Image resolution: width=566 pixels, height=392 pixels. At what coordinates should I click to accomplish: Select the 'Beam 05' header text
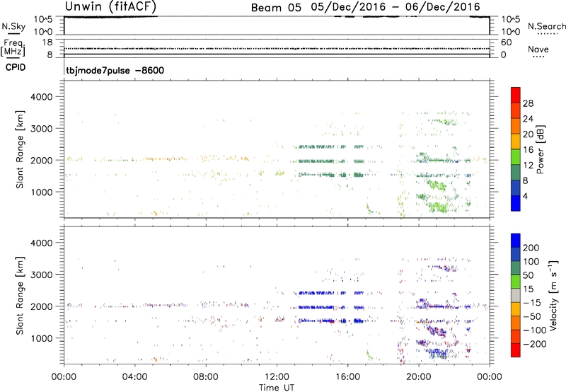276,8
